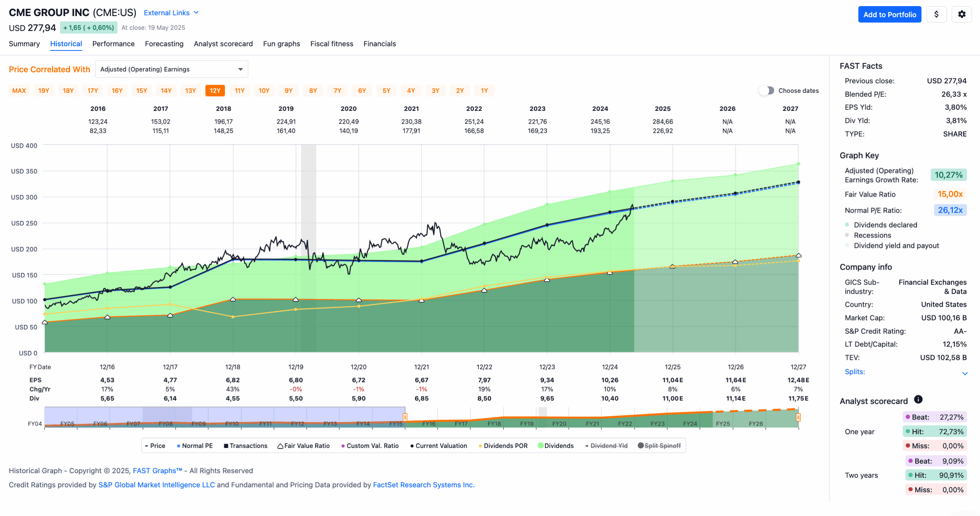980x516 pixels.
Task: Toggle the Split Spinoff legend item
Action: (x=659, y=446)
